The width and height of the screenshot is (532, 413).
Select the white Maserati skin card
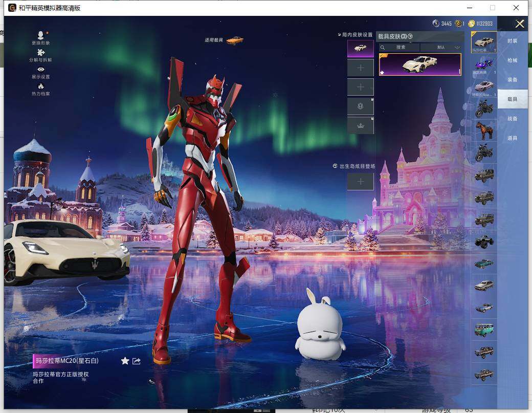pyautogui.click(x=420, y=64)
